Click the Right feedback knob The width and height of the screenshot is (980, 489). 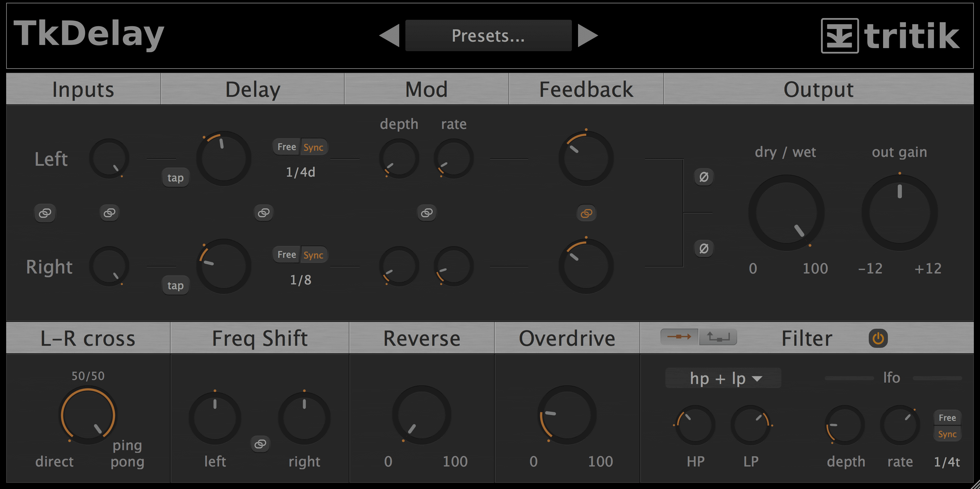pyautogui.click(x=586, y=266)
